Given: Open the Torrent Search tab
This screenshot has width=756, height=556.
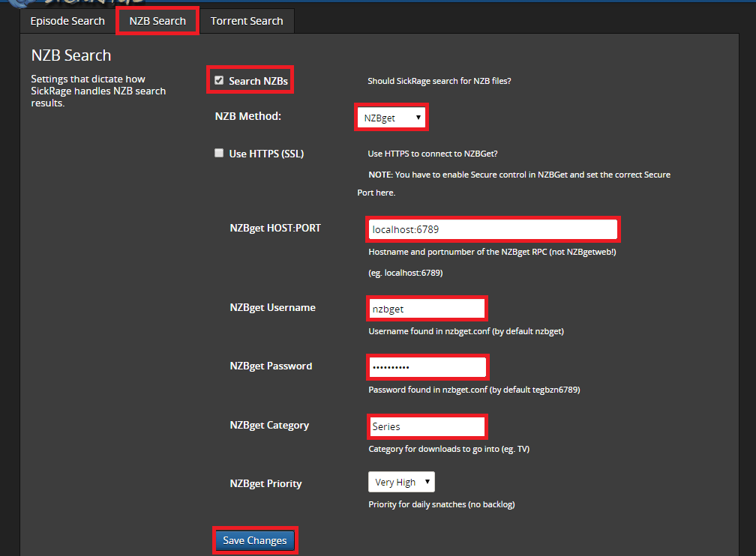Looking at the screenshot, I should tap(247, 21).
